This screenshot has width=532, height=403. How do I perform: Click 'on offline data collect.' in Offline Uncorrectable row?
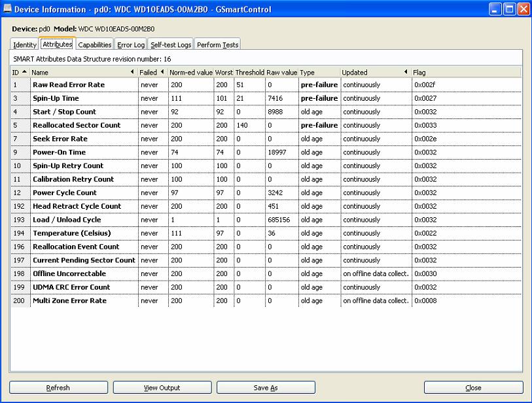pos(376,273)
